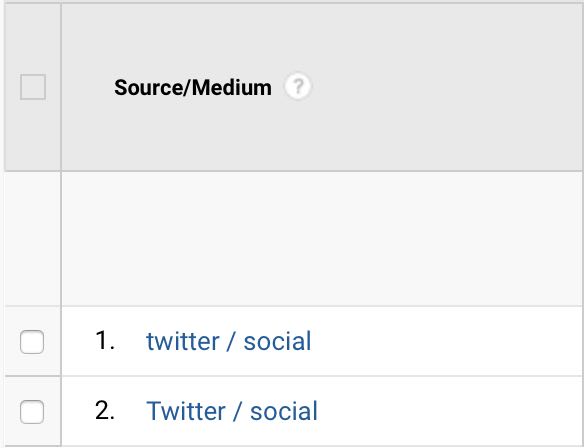Click the empty space right of row 2 link
Screen dimensions: 584x448
tap(451, 411)
